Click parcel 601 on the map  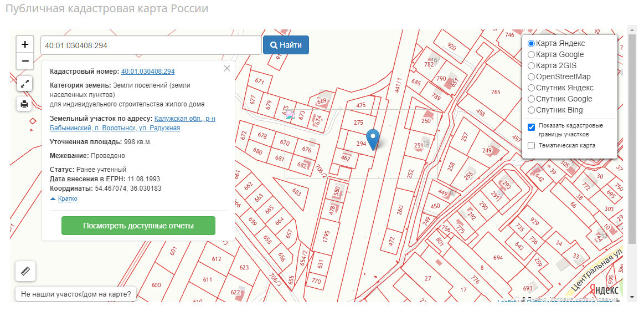(x=173, y=250)
